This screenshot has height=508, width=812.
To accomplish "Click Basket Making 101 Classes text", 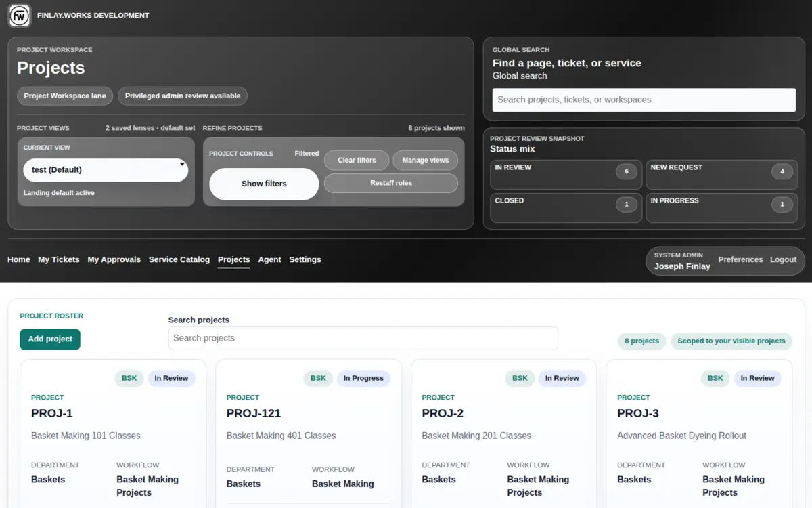I will pos(86,436).
